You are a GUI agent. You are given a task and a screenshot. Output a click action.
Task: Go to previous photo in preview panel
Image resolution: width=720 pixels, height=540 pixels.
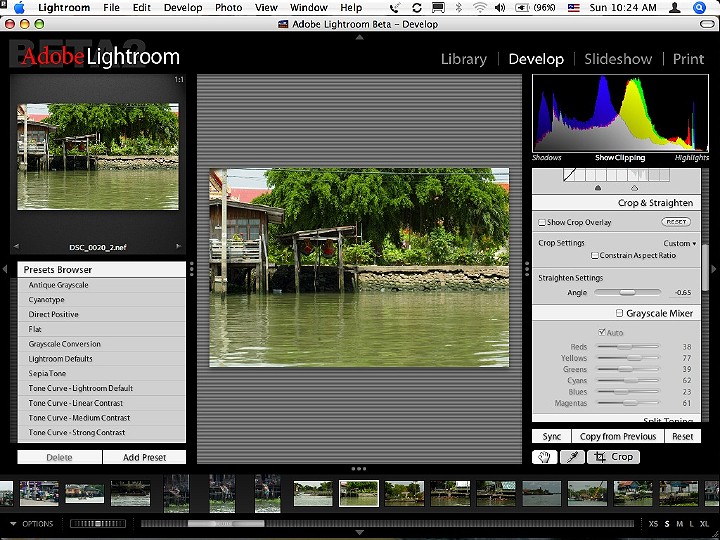click(x=17, y=247)
